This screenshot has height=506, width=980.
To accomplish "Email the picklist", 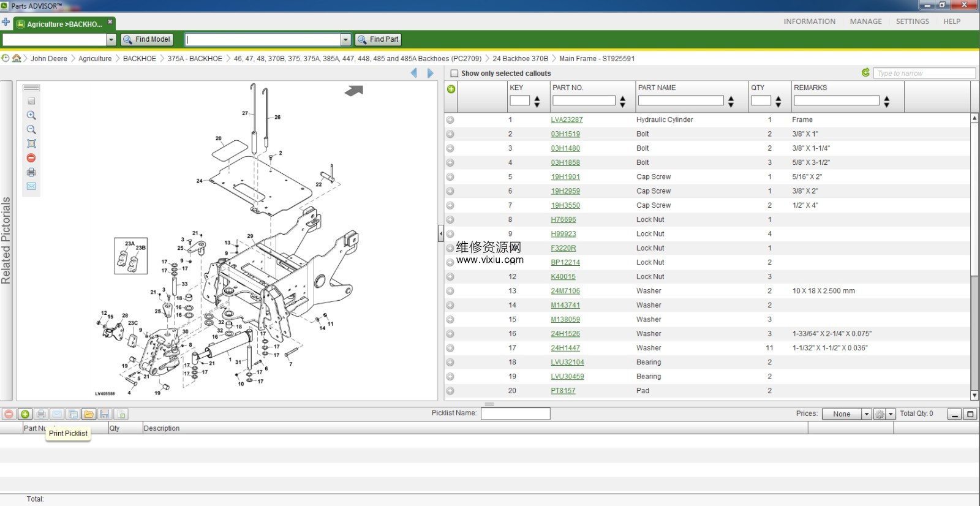I will (x=57, y=414).
